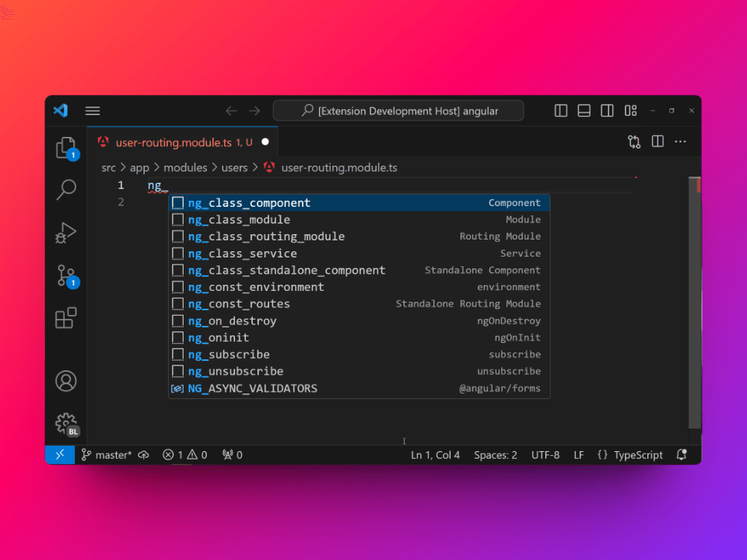Open the users breadcrumb dropdown
Viewport: 747px width, 560px height.
tap(234, 167)
